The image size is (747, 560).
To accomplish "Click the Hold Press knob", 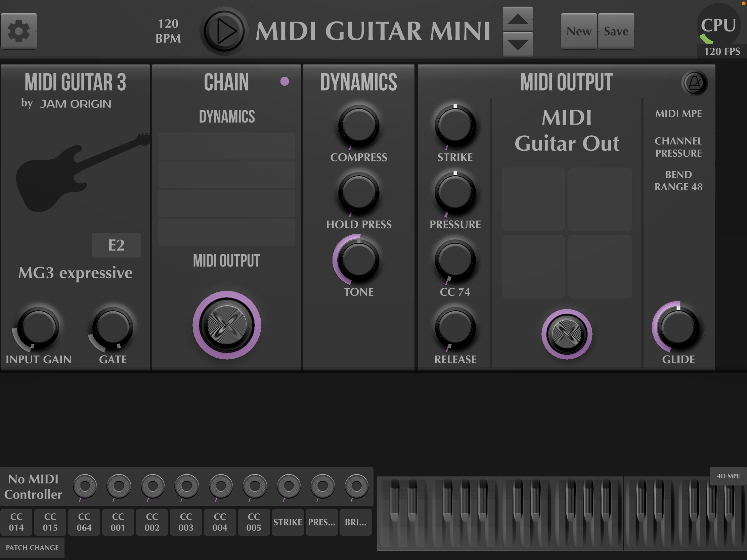I will click(x=359, y=193).
